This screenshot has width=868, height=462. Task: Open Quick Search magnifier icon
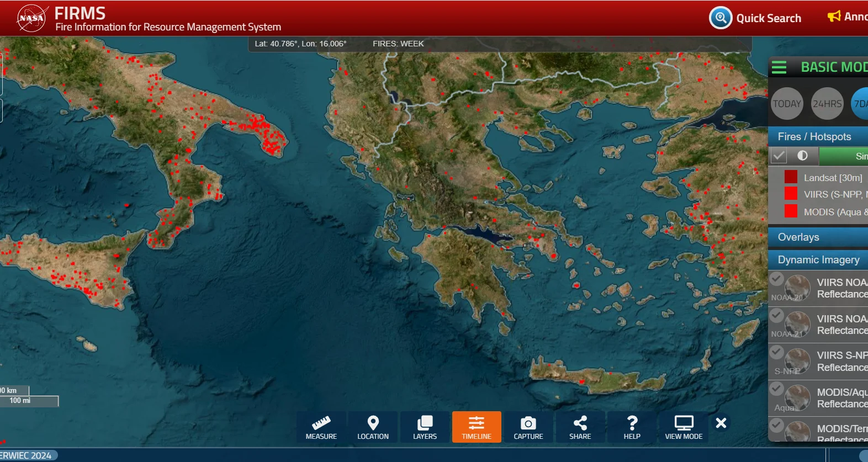[x=721, y=18]
